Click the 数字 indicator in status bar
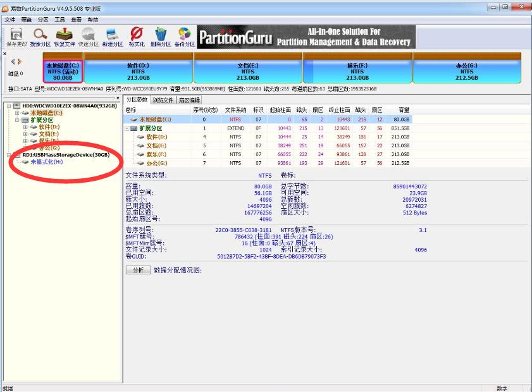This screenshot has width=532, height=392. click(x=502, y=388)
